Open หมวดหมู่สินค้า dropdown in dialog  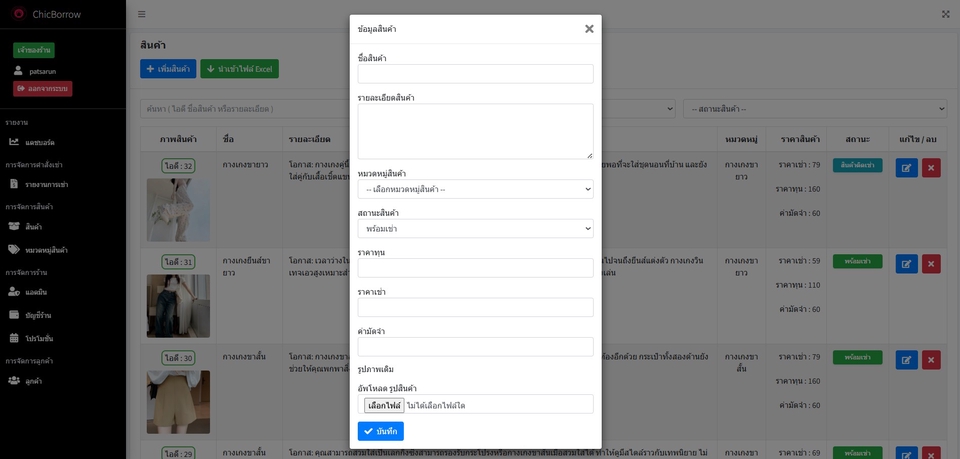pos(476,190)
